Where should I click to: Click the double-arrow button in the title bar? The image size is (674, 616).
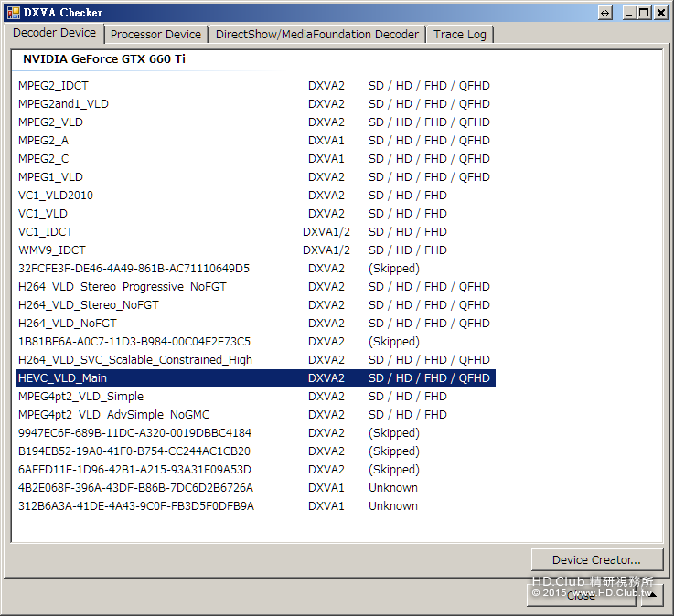604,13
